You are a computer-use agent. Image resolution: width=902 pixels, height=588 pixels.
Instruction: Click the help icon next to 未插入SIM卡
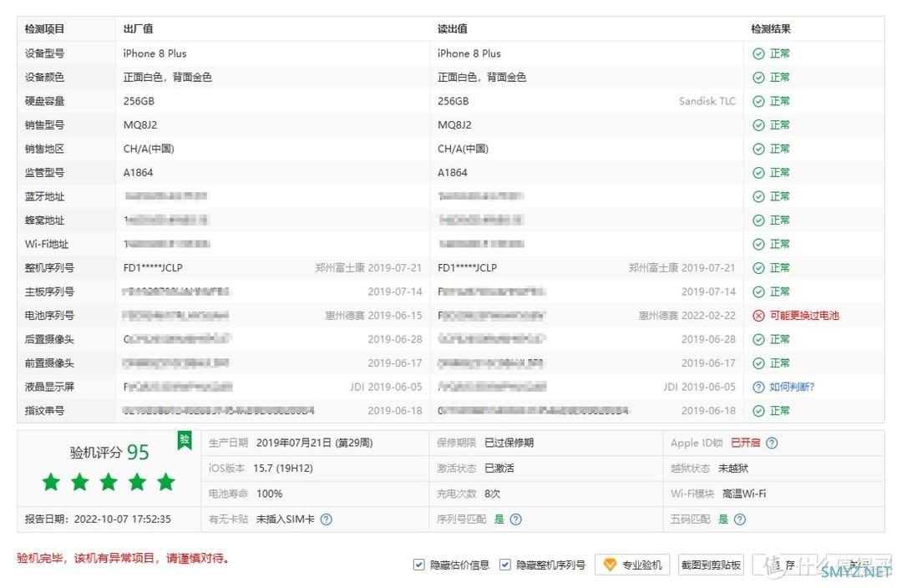click(327, 520)
